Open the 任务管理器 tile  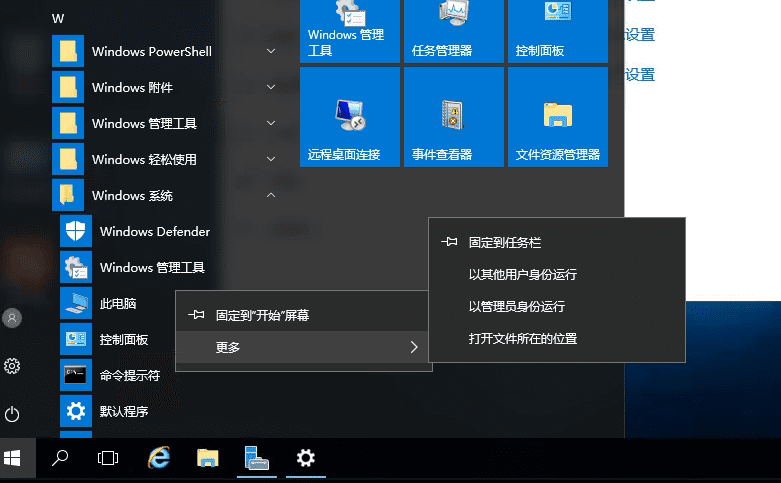tap(454, 31)
